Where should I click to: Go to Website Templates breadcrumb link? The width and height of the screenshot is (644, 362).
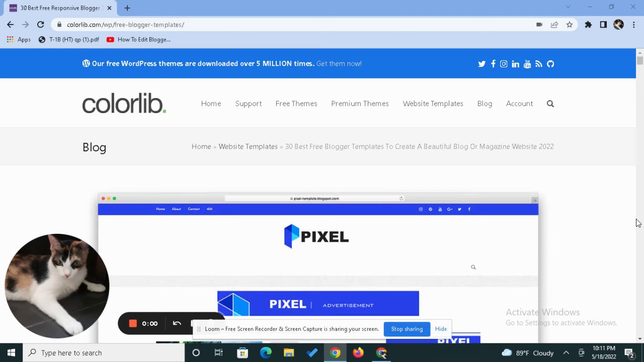(248, 147)
